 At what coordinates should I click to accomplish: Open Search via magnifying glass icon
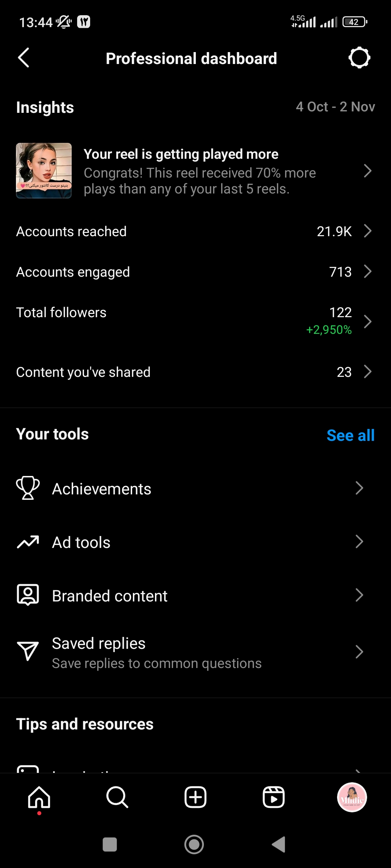(117, 797)
